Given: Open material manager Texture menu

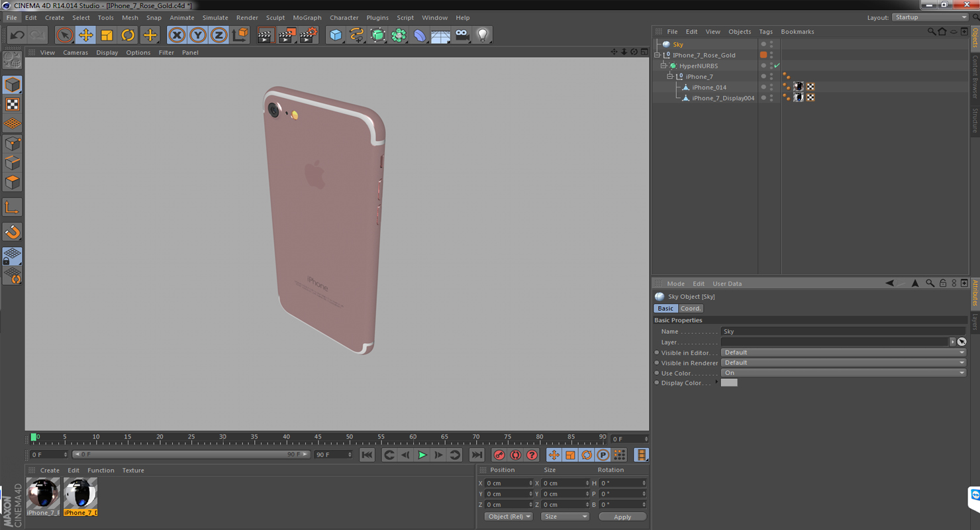Looking at the screenshot, I should pyautogui.click(x=133, y=470).
